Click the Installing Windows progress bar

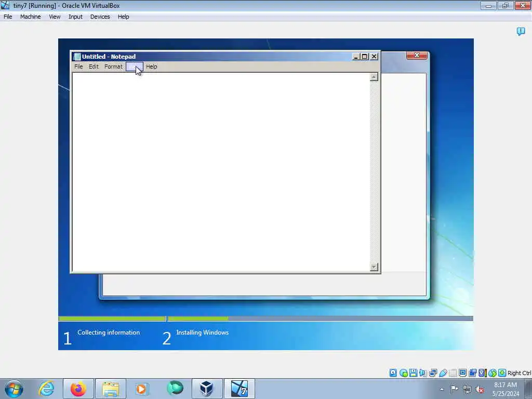click(x=320, y=318)
